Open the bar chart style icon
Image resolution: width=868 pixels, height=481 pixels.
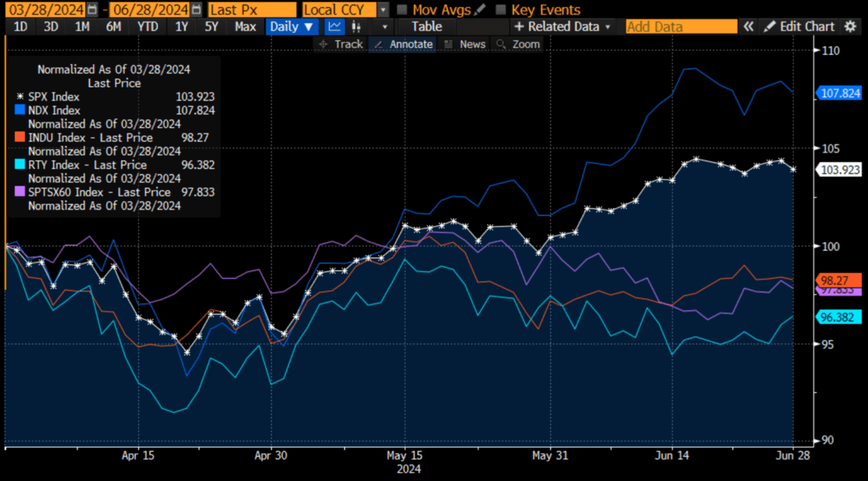[x=356, y=26]
